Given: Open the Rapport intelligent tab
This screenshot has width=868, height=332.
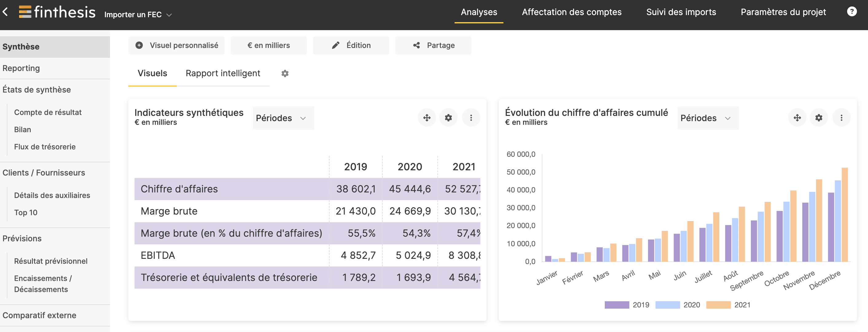Looking at the screenshot, I should pos(223,73).
